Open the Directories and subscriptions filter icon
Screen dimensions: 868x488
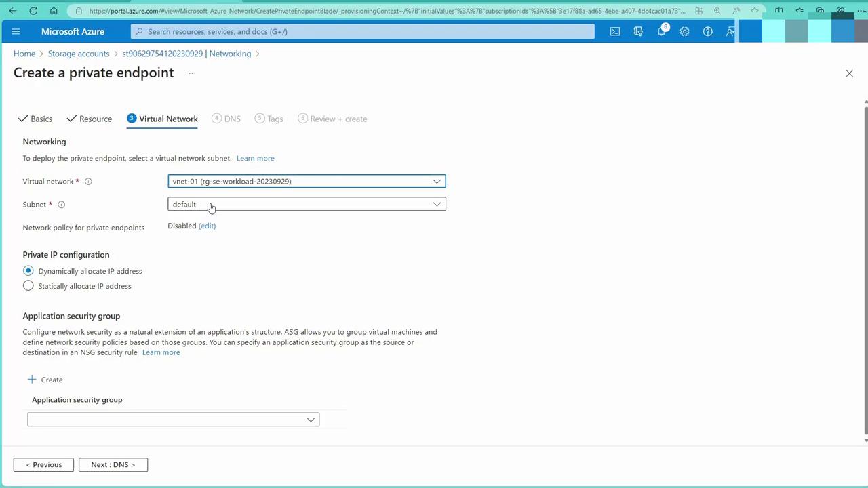[x=638, y=31]
